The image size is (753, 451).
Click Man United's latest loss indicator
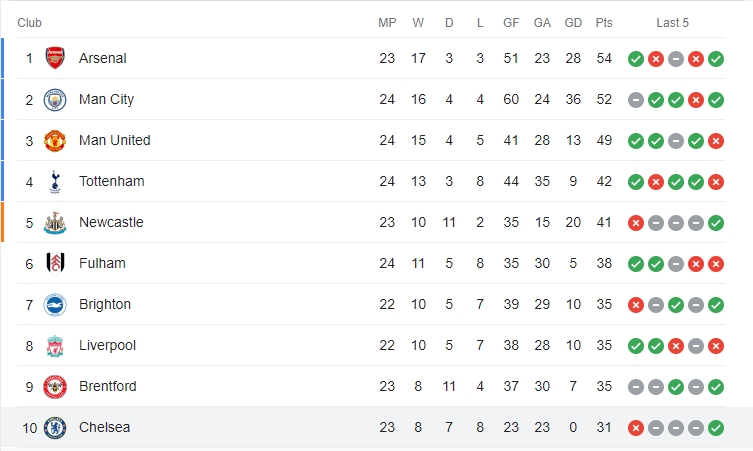point(716,141)
